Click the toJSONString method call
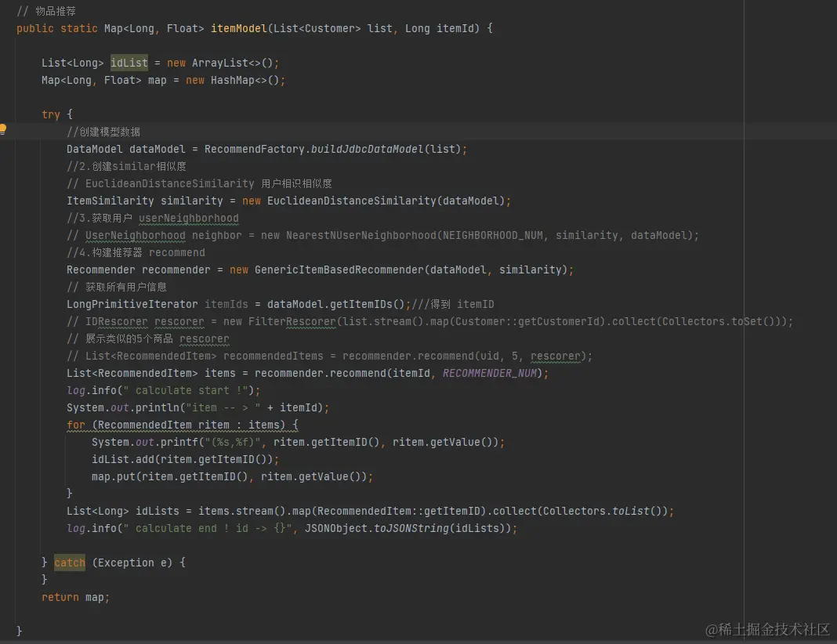Image resolution: width=837 pixels, height=644 pixels. (x=411, y=528)
